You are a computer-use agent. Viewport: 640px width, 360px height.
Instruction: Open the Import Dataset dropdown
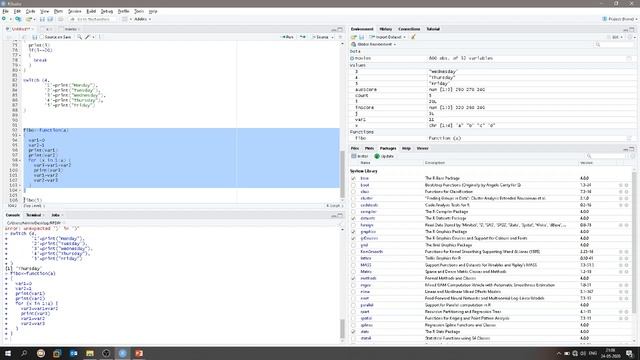pos(387,37)
